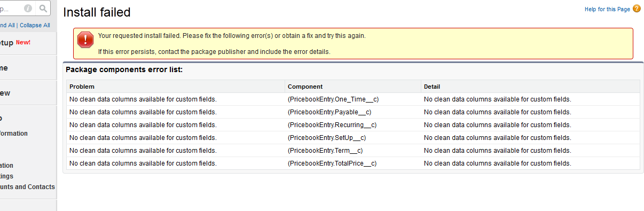Sort by the Detail column header
Viewport: 644px width, 211px height.
(x=432, y=87)
